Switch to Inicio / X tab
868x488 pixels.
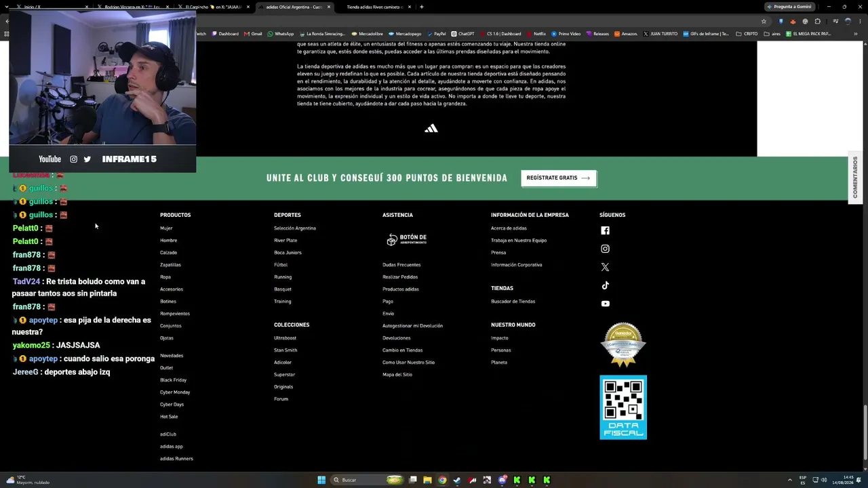pos(52,7)
